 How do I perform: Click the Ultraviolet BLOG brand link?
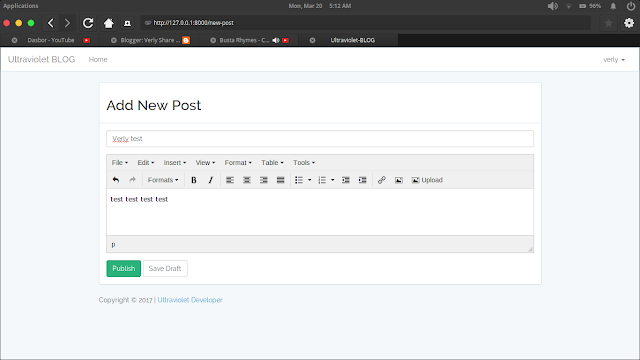point(42,60)
